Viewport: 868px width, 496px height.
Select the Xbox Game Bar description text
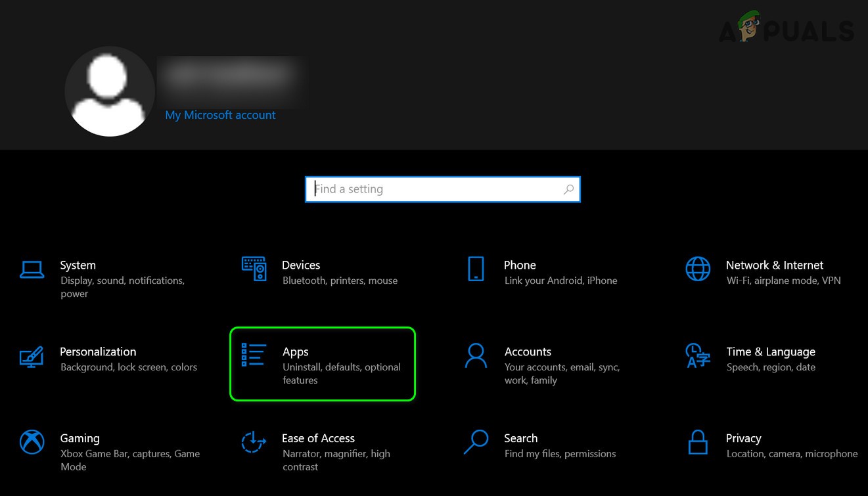coord(129,460)
